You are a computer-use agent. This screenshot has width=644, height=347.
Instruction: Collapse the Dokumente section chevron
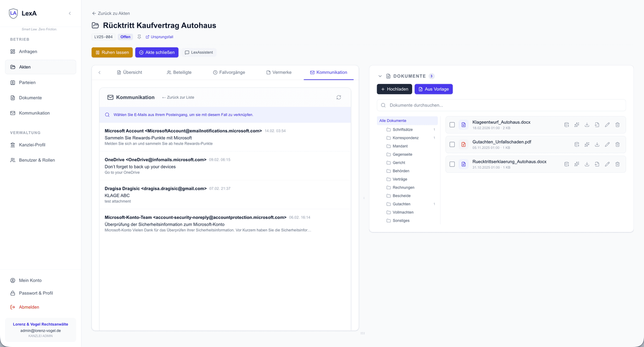click(x=380, y=76)
